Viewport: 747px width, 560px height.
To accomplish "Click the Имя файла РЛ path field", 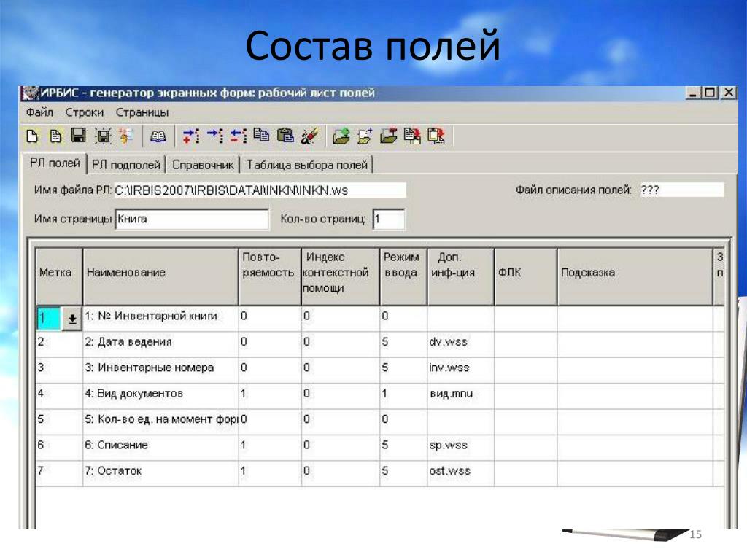I will click(260, 190).
